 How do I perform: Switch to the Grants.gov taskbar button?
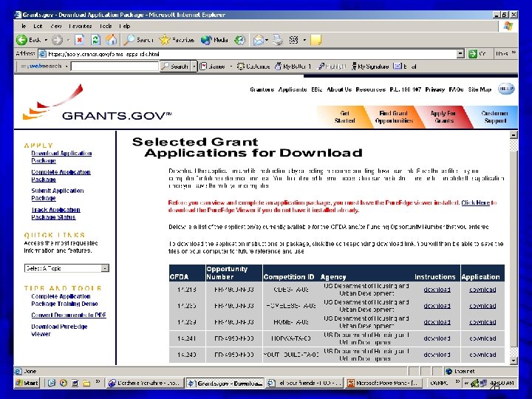click(225, 383)
